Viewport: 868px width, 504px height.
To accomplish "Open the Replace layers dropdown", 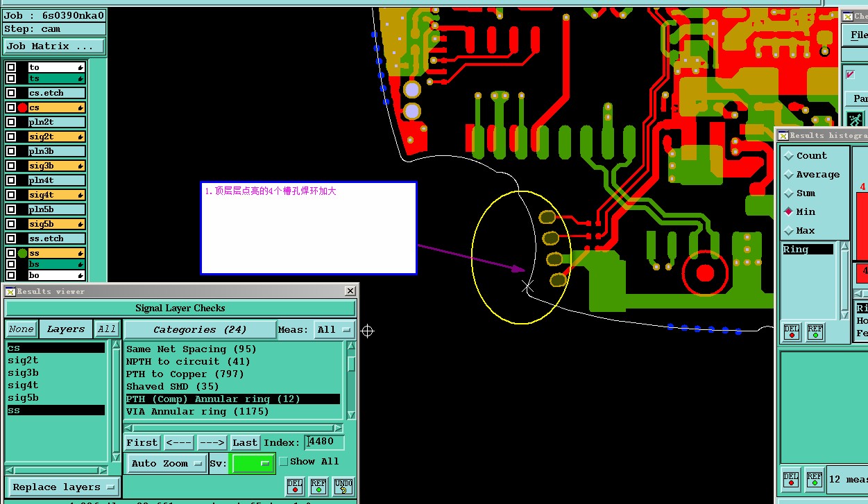I will 63,487.
